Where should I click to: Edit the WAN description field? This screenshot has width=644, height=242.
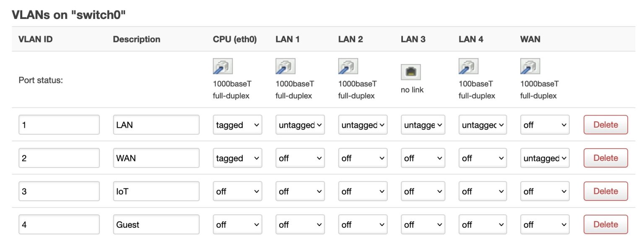point(156,158)
